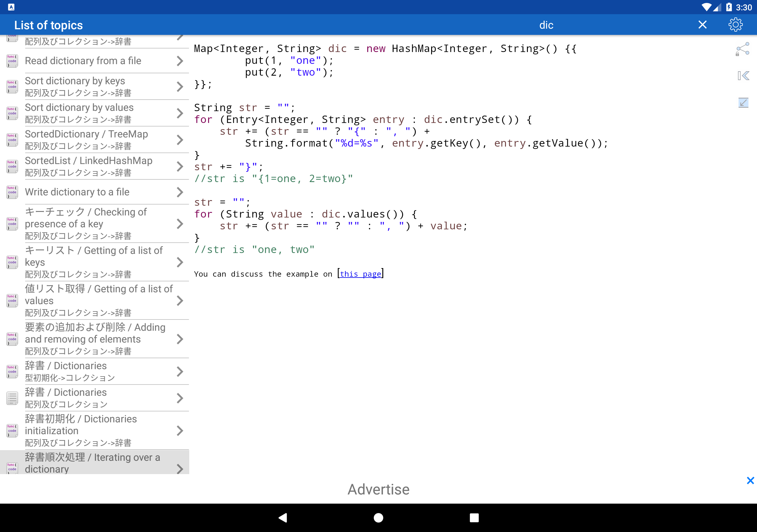Tap func code icon beside Write dictionary to a file
This screenshot has width=757, height=532.
pos(12,192)
